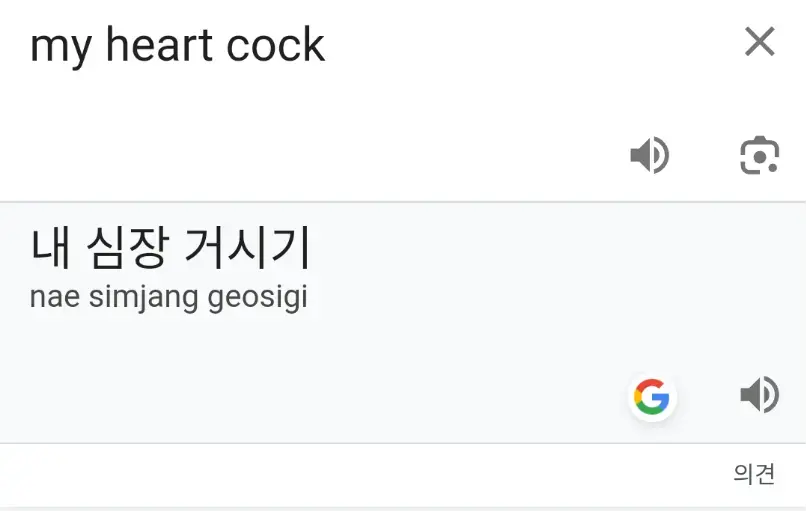This screenshot has height=511, width=807.
Task: Click the romanization 'nae simjang geosigi'
Action: [169, 297]
